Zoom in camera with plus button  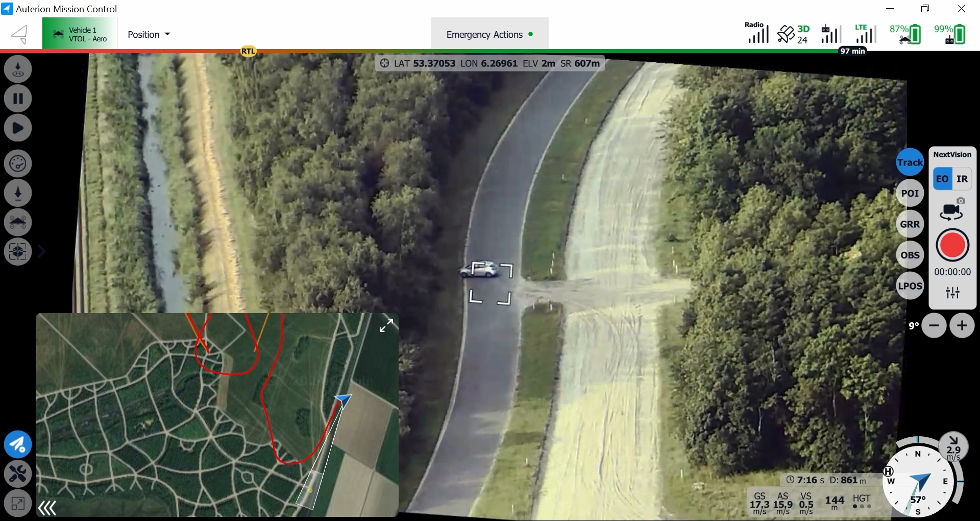pos(962,326)
